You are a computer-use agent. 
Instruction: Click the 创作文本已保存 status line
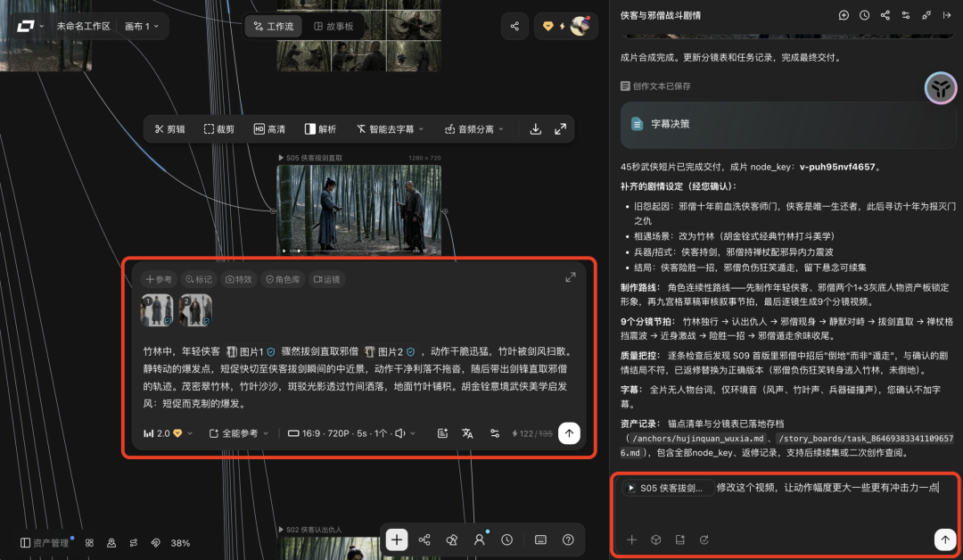(x=655, y=86)
